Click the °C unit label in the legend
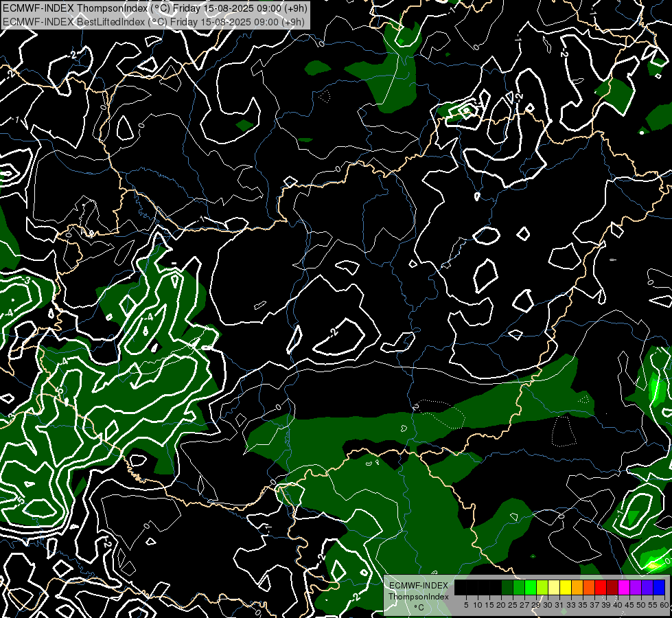Viewport: 672px width, 618px height. click(x=419, y=607)
